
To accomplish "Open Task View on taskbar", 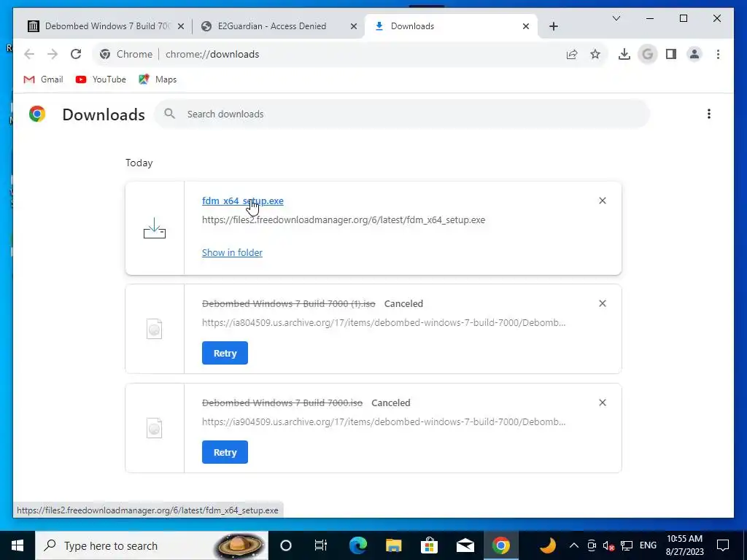I will click(x=321, y=545).
